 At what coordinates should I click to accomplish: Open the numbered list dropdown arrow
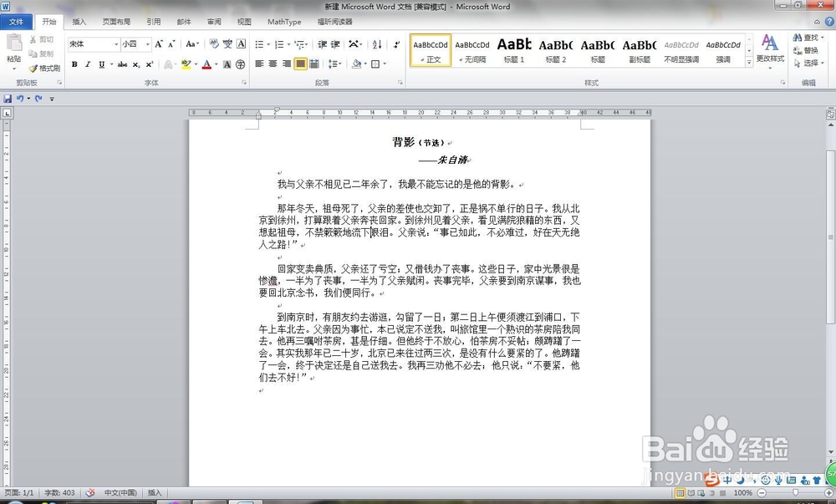tap(289, 45)
